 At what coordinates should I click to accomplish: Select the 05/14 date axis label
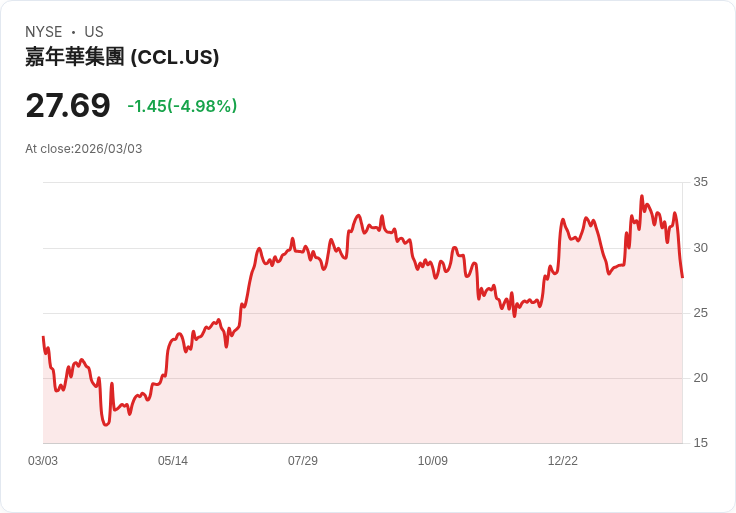[x=173, y=461]
